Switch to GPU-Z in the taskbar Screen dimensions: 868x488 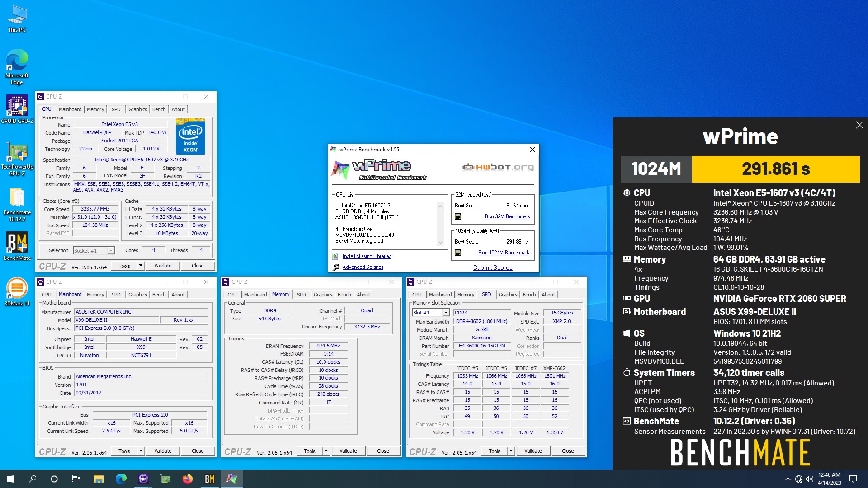point(165,479)
